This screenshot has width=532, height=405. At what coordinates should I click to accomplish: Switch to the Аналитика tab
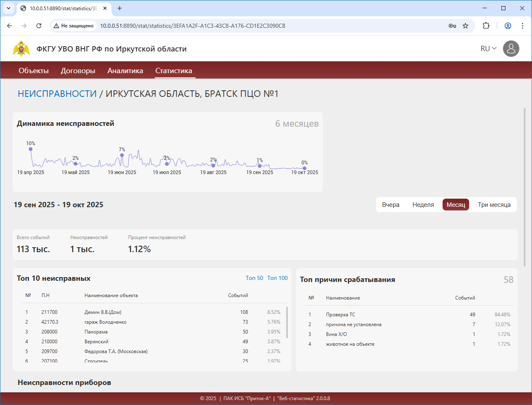point(125,71)
